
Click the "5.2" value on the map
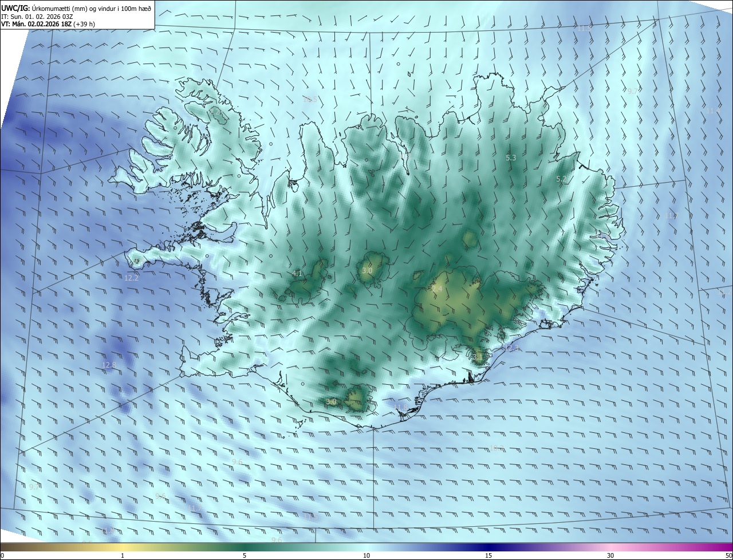click(561, 179)
